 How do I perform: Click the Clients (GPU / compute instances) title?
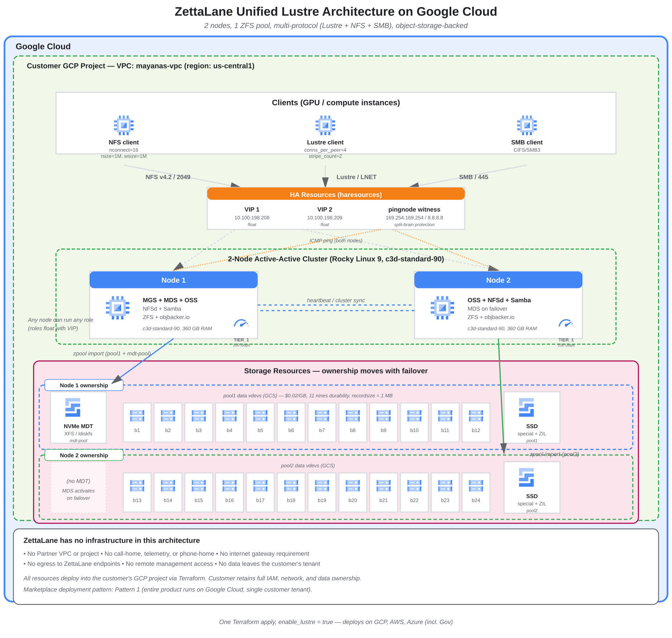pos(336,103)
